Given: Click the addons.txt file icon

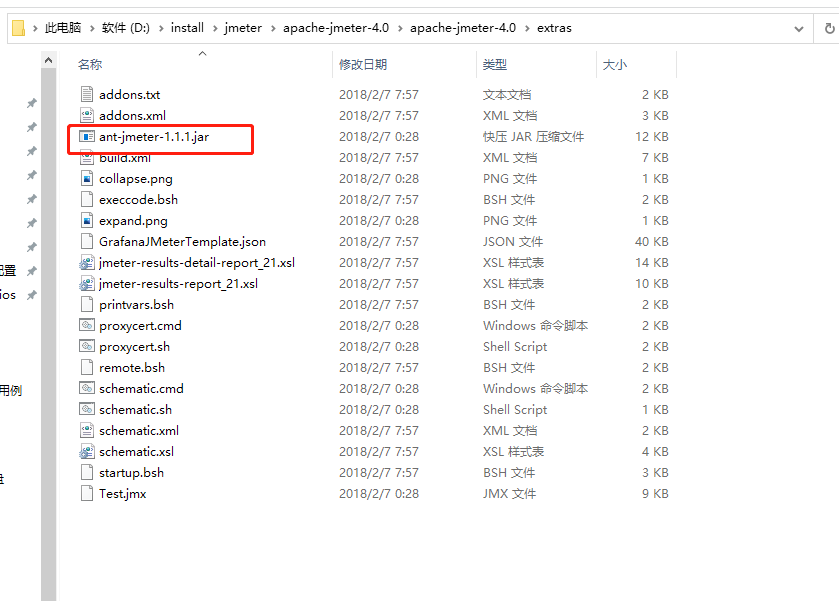Looking at the screenshot, I should point(87,94).
